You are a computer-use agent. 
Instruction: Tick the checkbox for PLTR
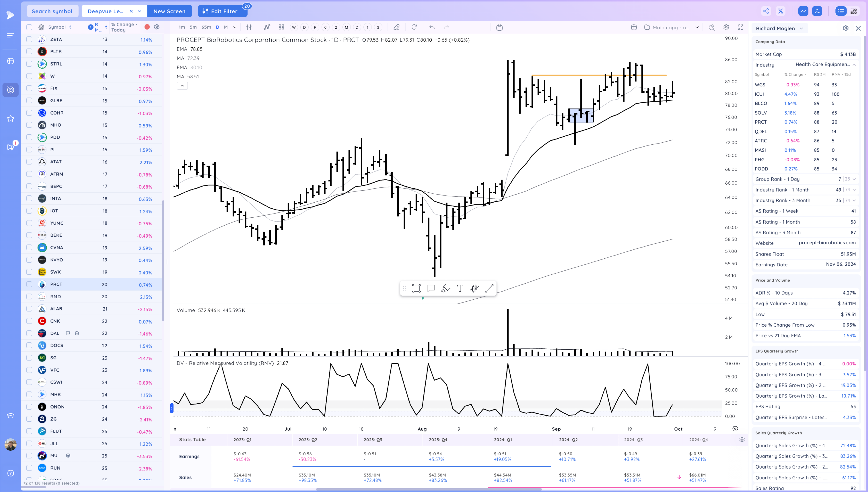pyautogui.click(x=29, y=52)
